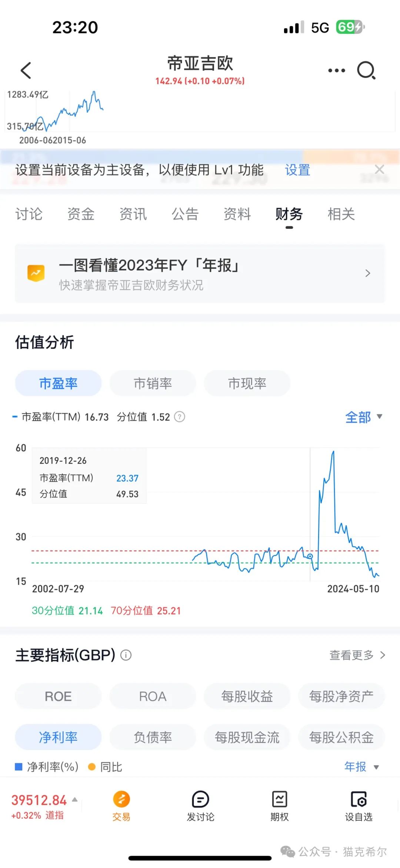Select the 每股公积金 indicator pill

click(341, 737)
